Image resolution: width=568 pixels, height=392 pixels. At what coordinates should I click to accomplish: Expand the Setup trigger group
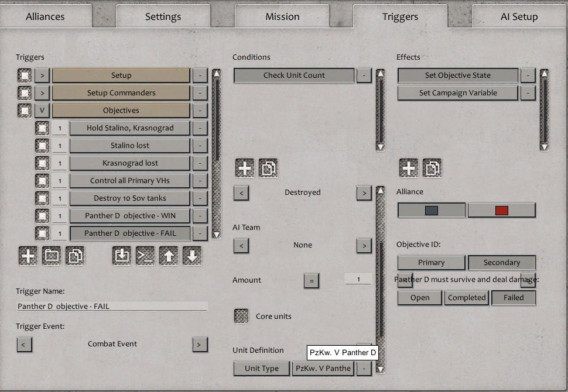pyautogui.click(x=42, y=75)
